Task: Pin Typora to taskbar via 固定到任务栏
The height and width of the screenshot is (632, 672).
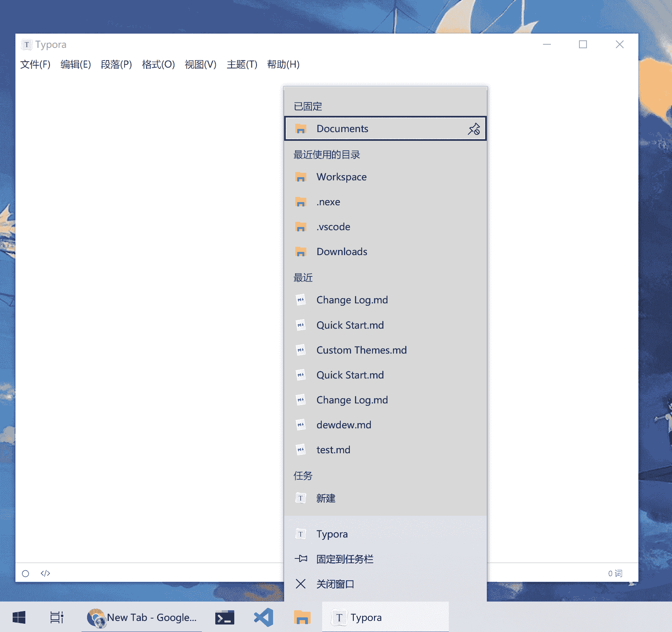Action: [345, 558]
